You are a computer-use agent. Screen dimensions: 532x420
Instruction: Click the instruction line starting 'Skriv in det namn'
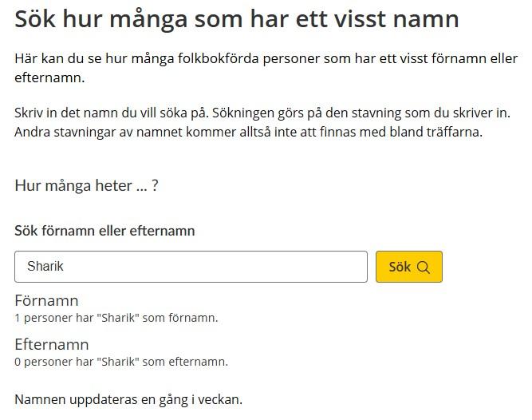[x=262, y=113]
